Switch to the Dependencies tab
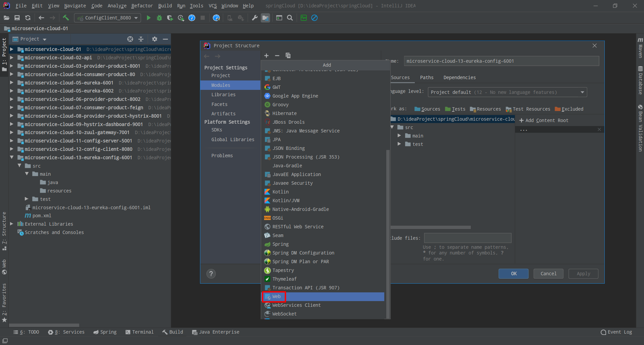Viewport: 644px width, 345px height. pyautogui.click(x=459, y=77)
